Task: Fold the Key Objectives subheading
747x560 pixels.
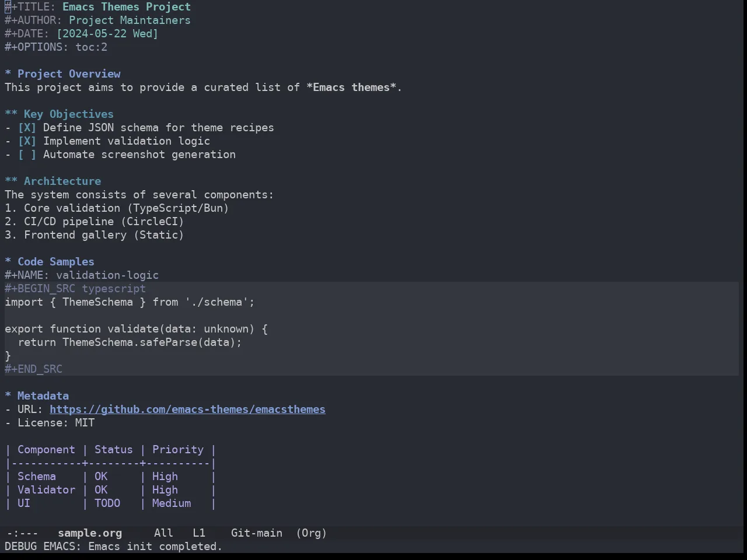Action: [x=69, y=114]
